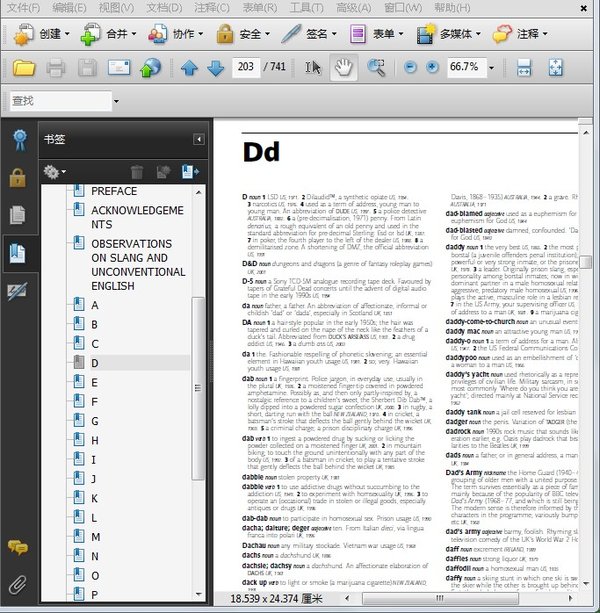Image resolution: width=600 pixels, height=613 pixels.
Task: Click bookmarks panel scroll down arrow
Action: point(198,594)
